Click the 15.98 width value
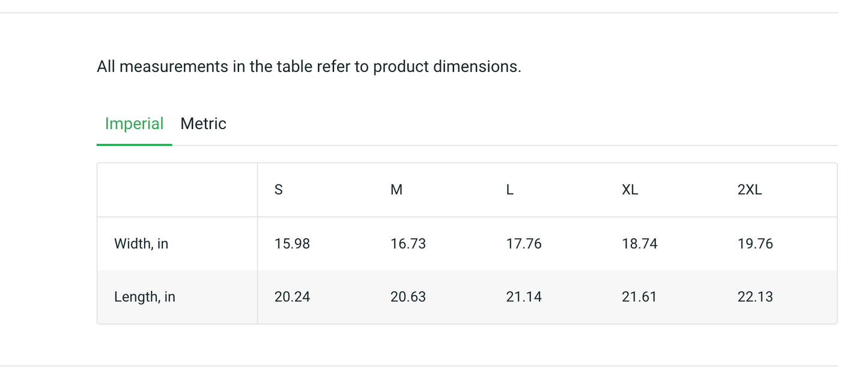Viewport: 868px width, 374px height. click(x=292, y=244)
